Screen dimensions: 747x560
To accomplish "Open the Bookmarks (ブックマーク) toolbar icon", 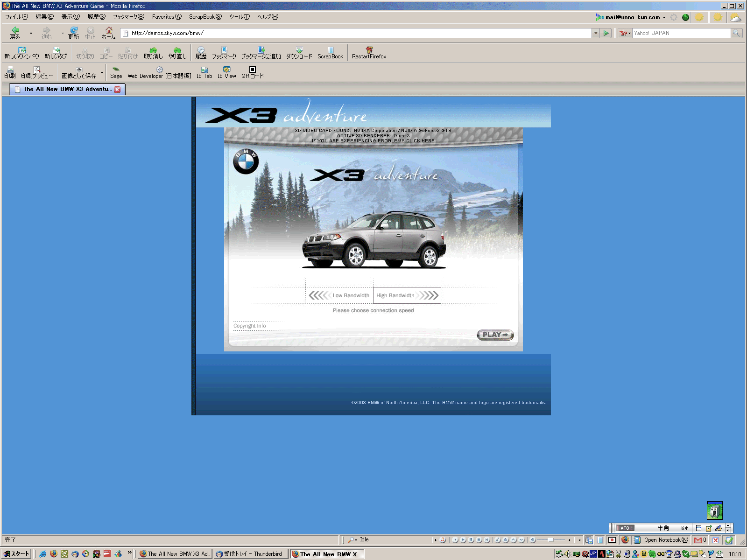I will [224, 53].
